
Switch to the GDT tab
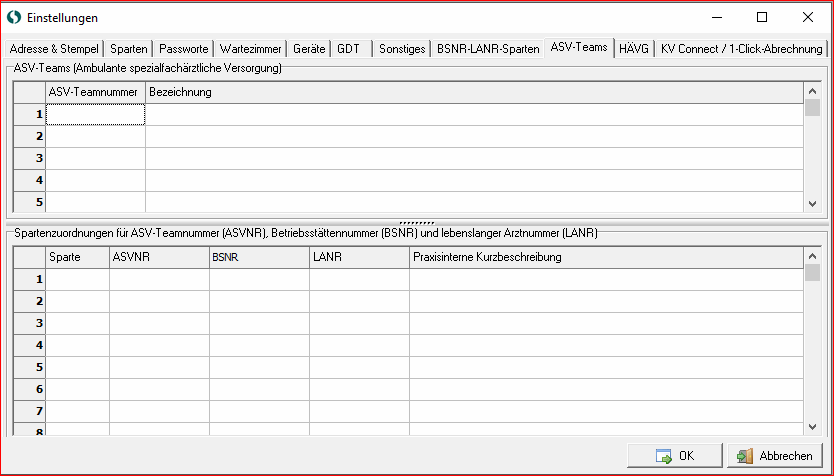348,48
